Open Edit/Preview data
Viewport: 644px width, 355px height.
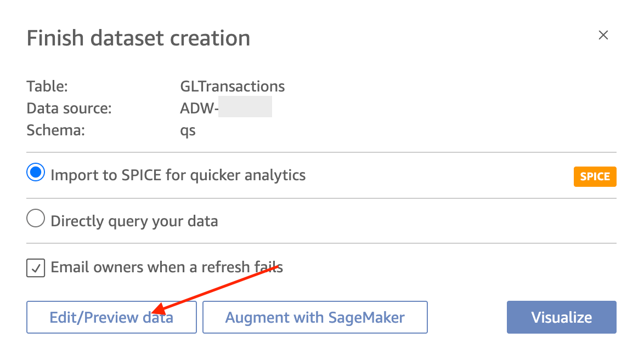111,317
